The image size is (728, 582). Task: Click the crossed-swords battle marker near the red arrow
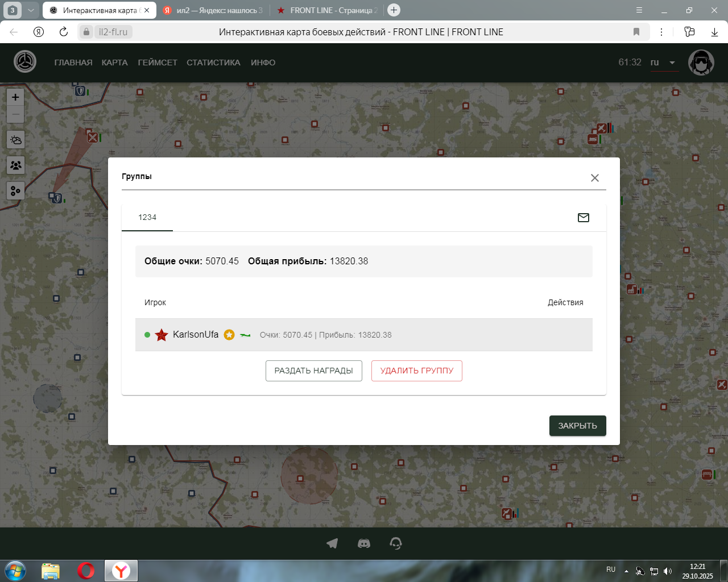pos(93,137)
